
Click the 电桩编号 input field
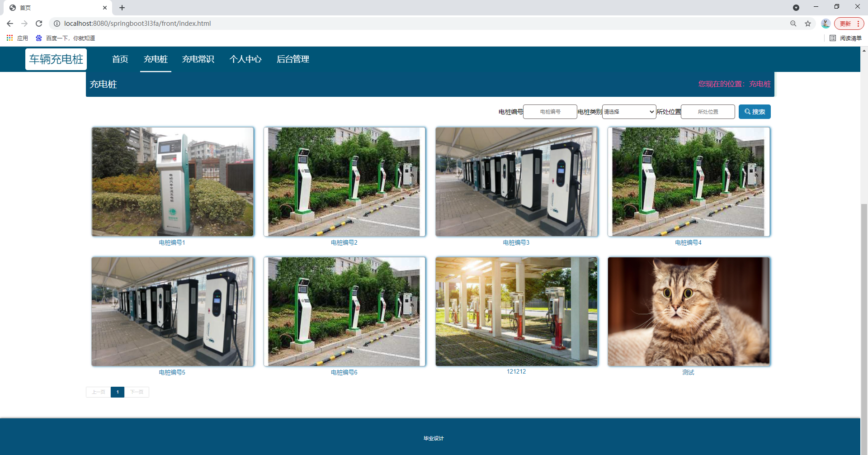pyautogui.click(x=550, y=112)
